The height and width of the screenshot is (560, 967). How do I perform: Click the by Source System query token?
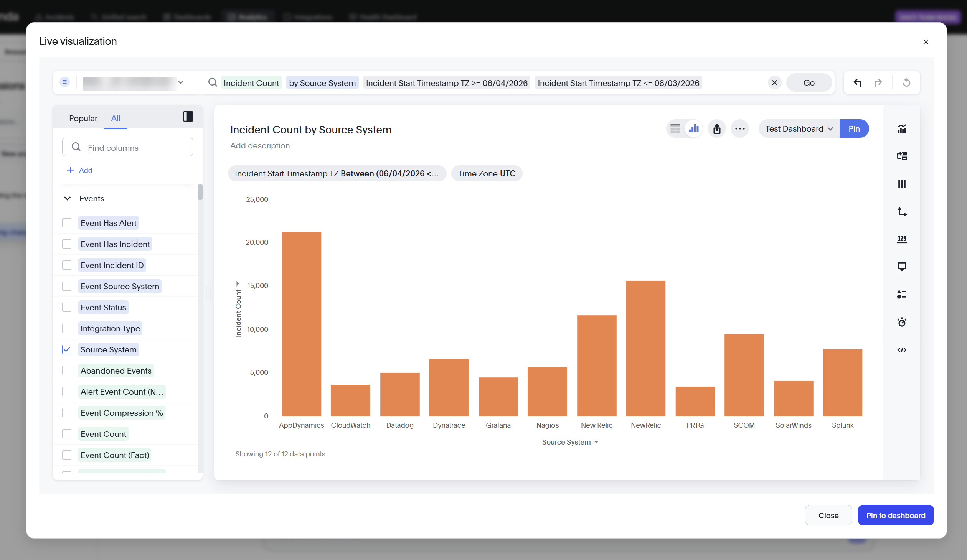pos(322,82)
